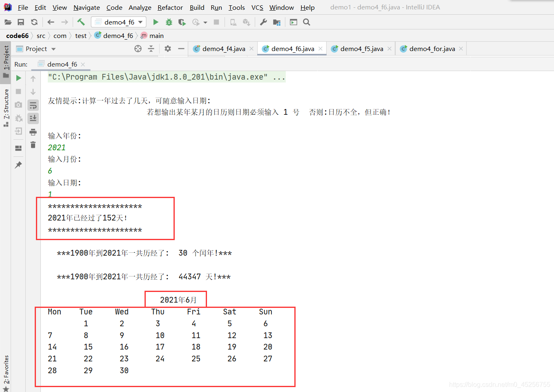Open Search Everywhere magnifier icon

[x=307, y=22]
